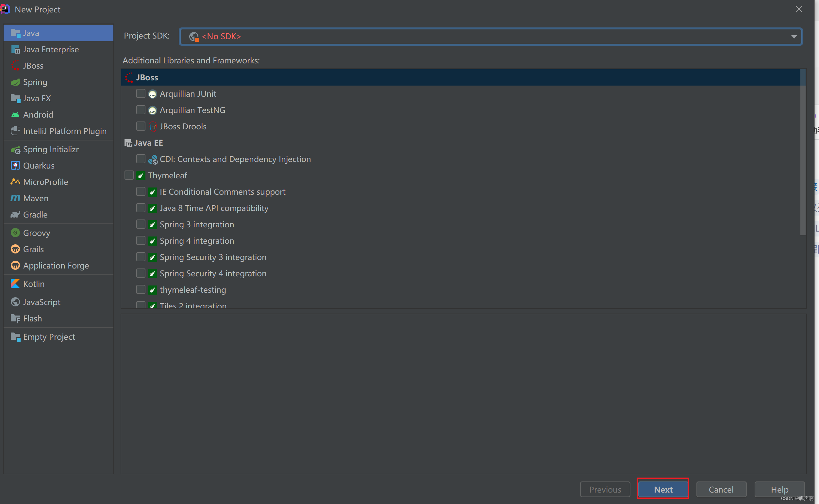This screenshot has width=819, height=504.
Task: Select the Java project type icon
Action: [15, 33]
